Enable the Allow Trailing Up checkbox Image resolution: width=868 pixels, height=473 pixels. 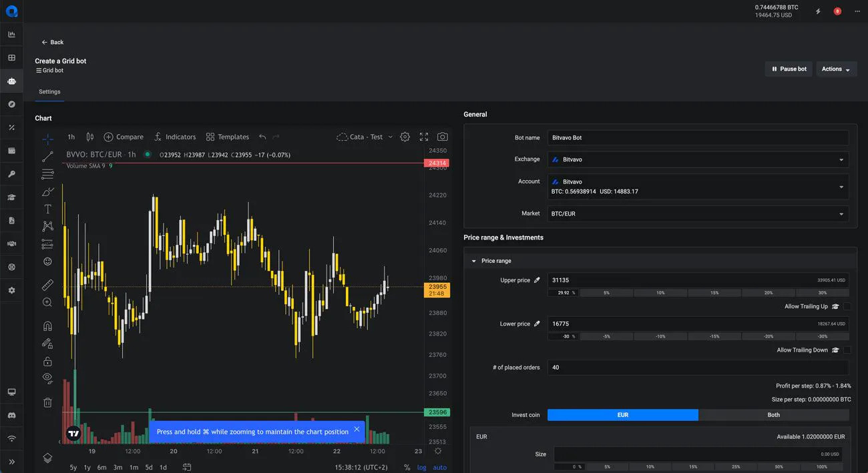click(846, 306)
